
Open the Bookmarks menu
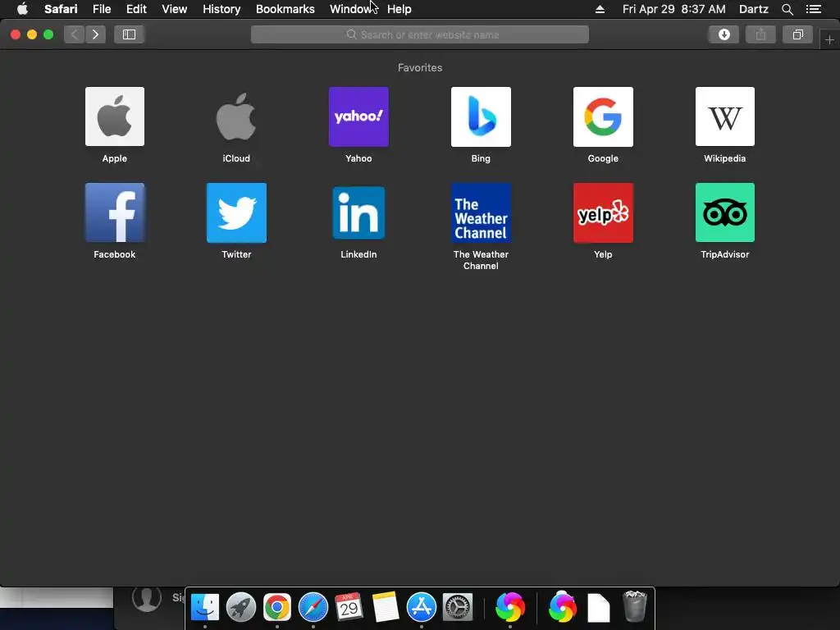point(285,9)
